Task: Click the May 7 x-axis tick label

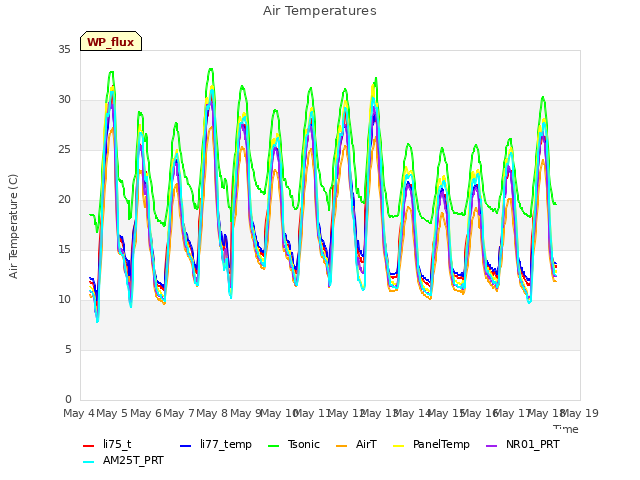Action: (x=179, y=413)
